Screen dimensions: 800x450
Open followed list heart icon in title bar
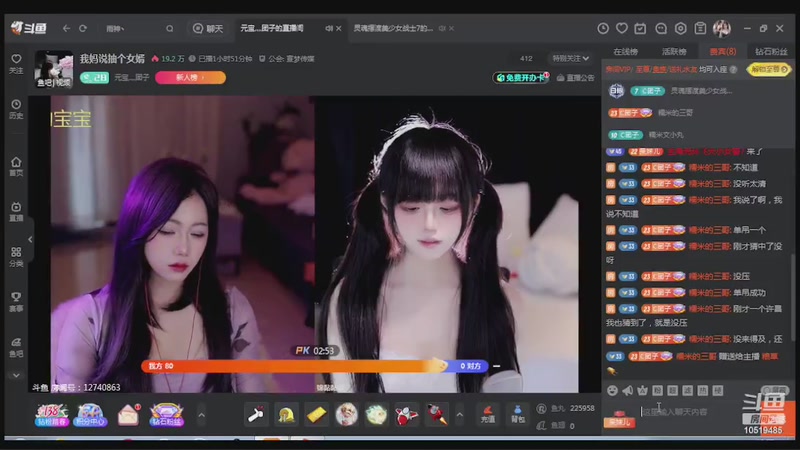click(x=621, y=29)
